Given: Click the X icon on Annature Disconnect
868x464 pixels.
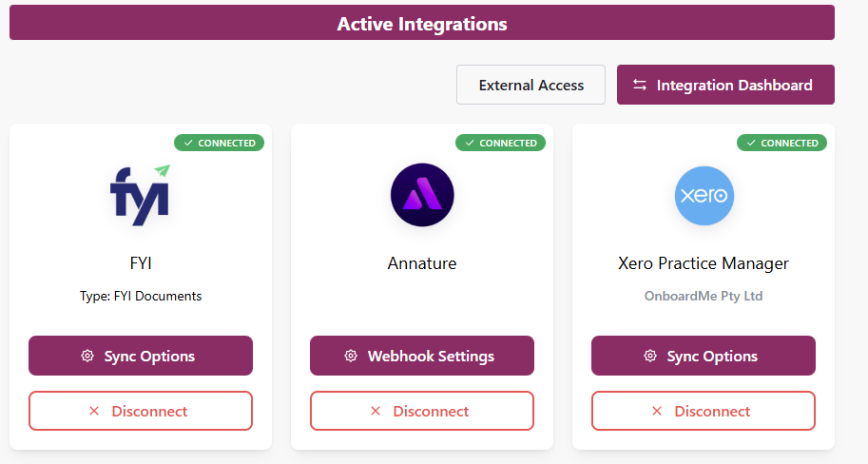Looking at the screenshot, I should (x=376, y=412).
